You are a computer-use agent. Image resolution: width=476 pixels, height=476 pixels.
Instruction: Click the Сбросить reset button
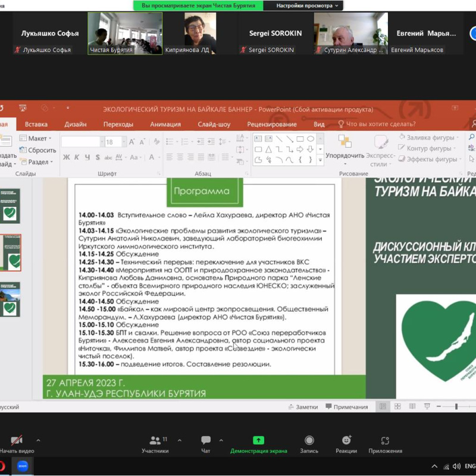point(40,151)
